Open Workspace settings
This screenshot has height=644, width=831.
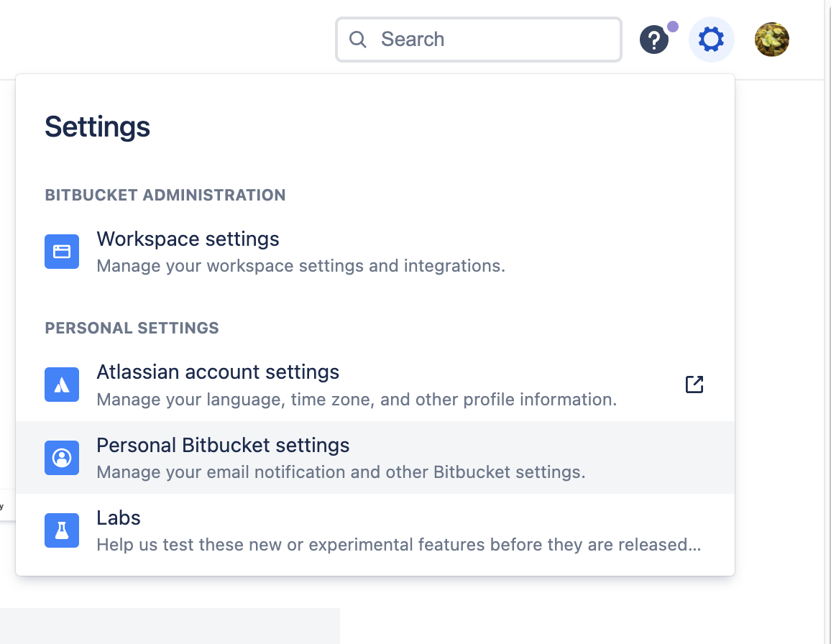point(375,252)
